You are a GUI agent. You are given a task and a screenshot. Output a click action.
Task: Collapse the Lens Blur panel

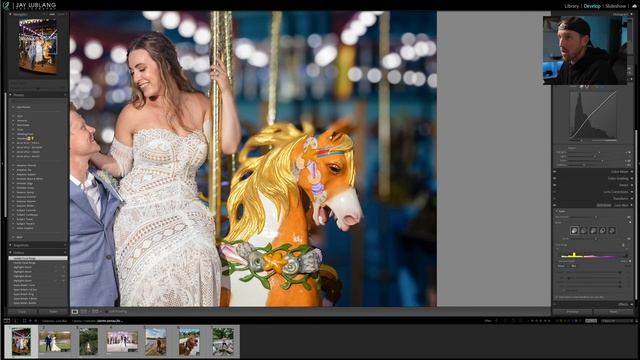[x=631, y=205]
